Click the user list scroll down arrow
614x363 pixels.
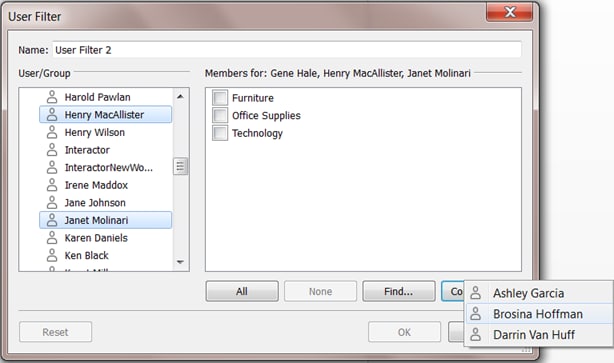pyautogui.click(x=180, y=262)
